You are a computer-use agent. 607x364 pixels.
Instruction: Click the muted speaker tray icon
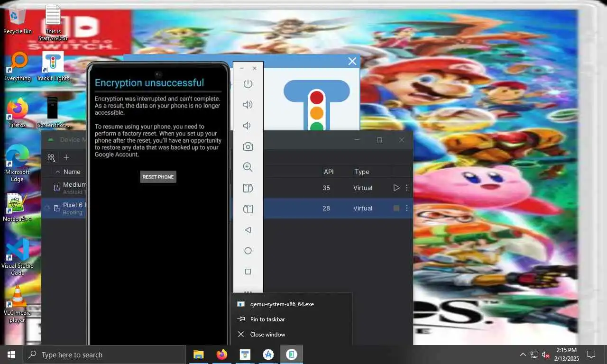pos(546,355)
